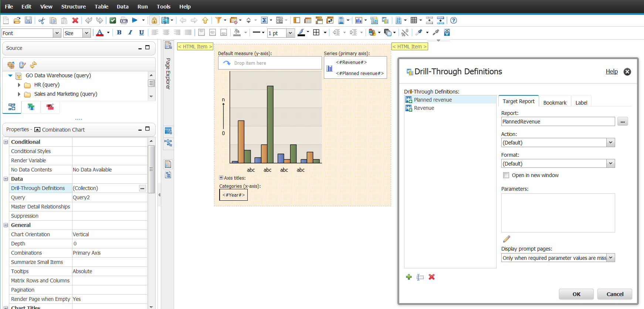Rename the selected drill-through definition icon
The width and height of the screenshot is (644, 309).
click(420, 277)
